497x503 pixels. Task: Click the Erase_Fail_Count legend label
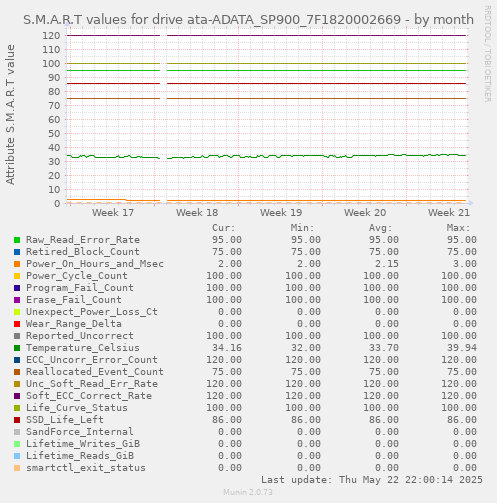(74, 300)
